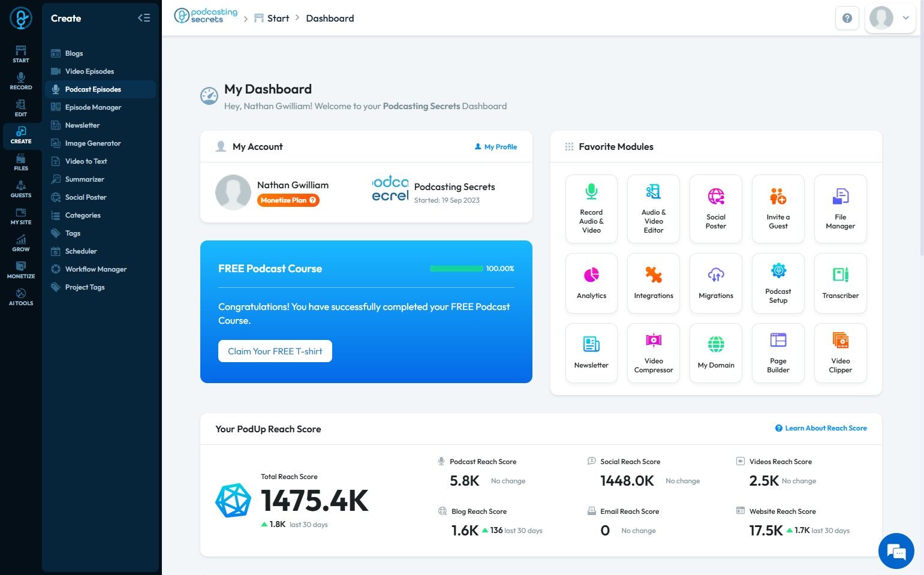Screen dimensions: 924x575
Task: Open the Podcast Setup module
Action: coord(778,283)
